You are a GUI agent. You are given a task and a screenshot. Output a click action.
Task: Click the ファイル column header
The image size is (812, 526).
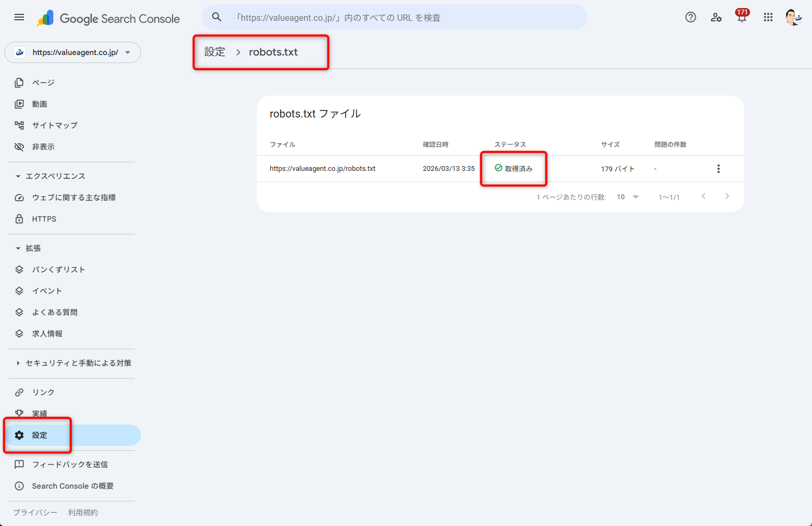coord(283,145)
